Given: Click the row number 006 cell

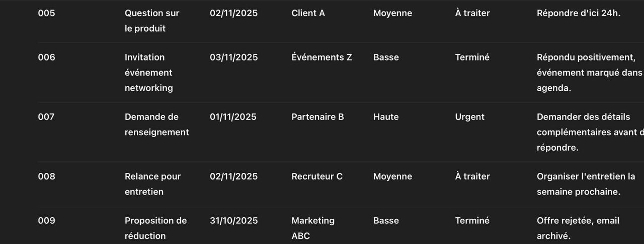Looking at the screenshot, I should (x=46, y=57).
